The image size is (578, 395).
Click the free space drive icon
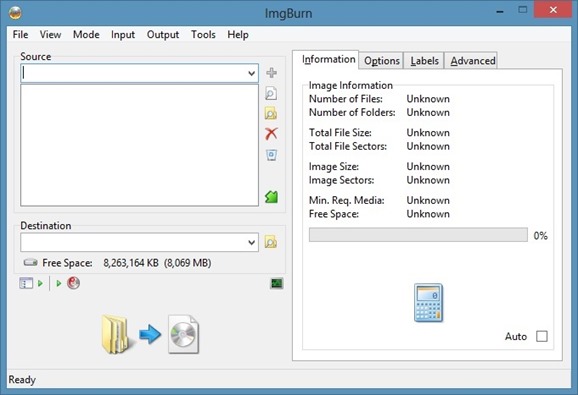coord(31,263)
